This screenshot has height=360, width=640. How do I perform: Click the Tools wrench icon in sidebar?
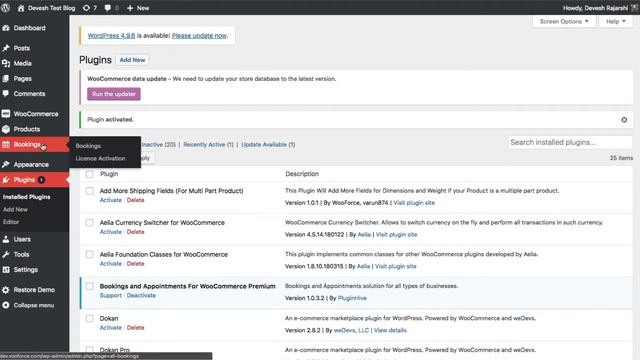(6, 254)
